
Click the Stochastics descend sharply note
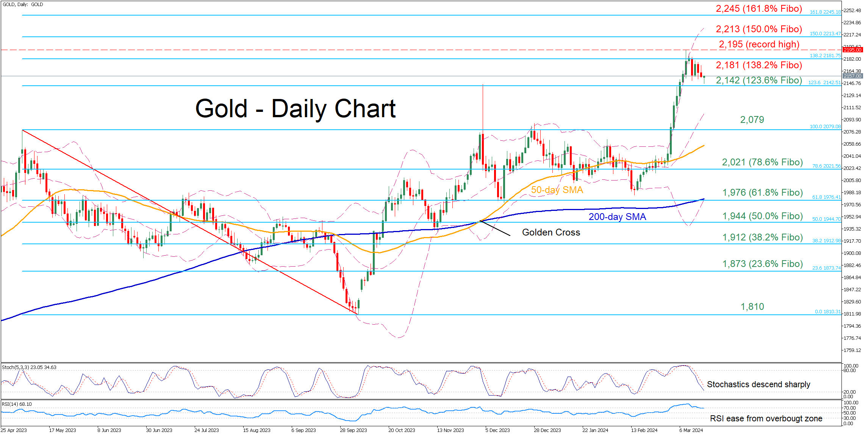click(758, 385)
